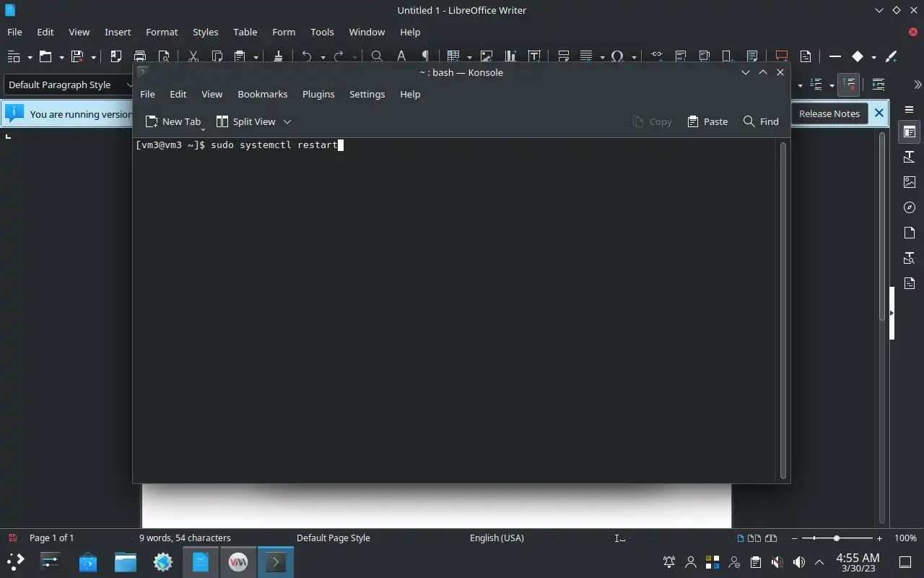
Task: Click the Undo arrow in Writer toolbar
Action: click(307, 56)
